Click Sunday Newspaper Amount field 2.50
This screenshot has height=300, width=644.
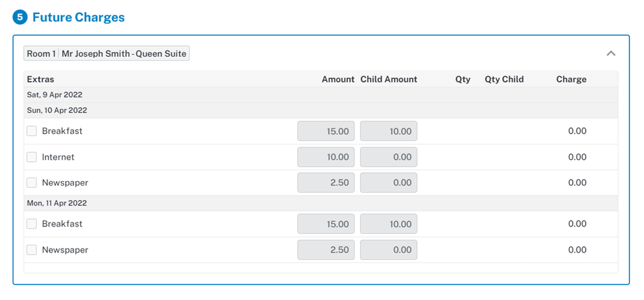325,182
